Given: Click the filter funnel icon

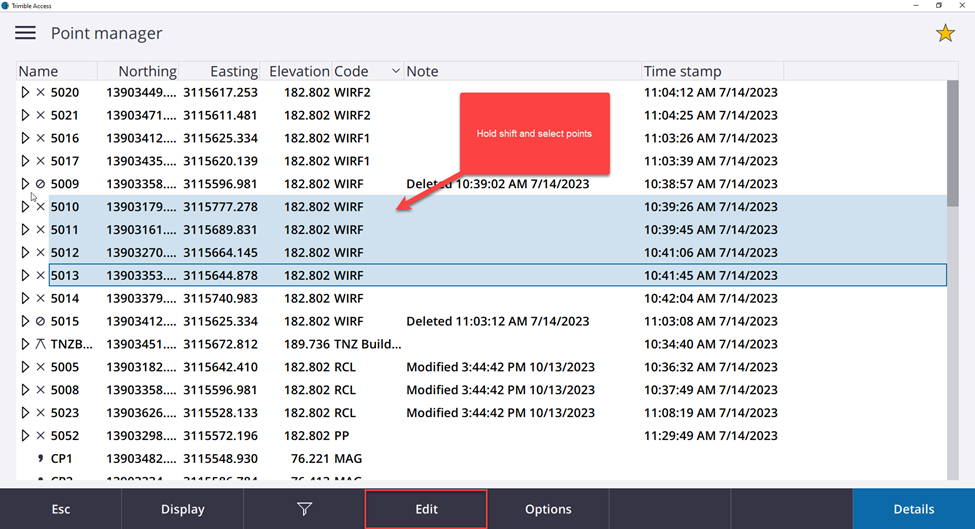Looking at the screenshot, I should [x=304, y=509].
